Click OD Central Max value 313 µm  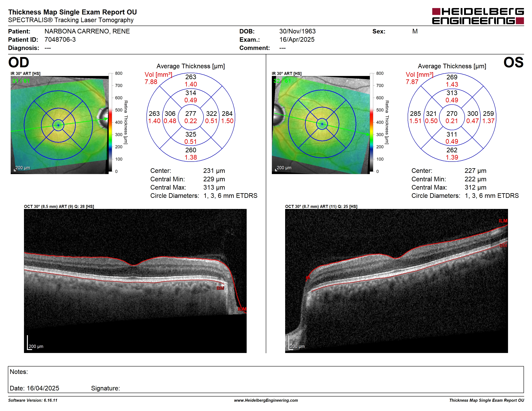214,188
